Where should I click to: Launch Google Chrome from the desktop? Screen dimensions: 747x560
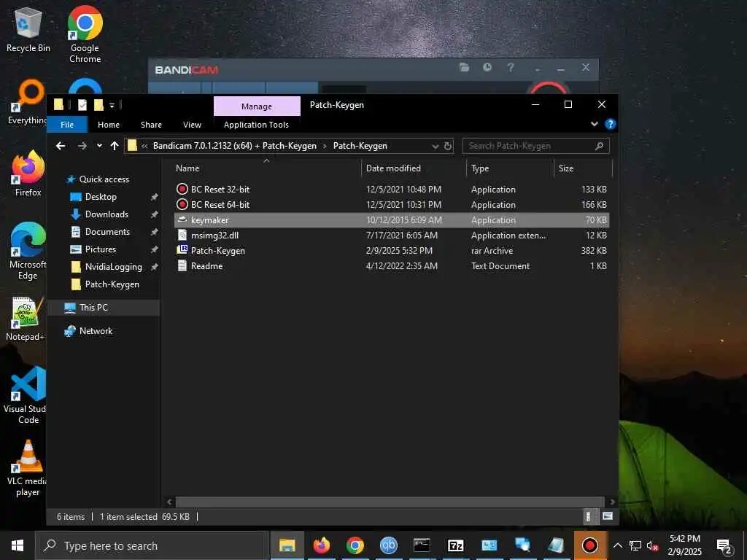(x=85, y=34)
